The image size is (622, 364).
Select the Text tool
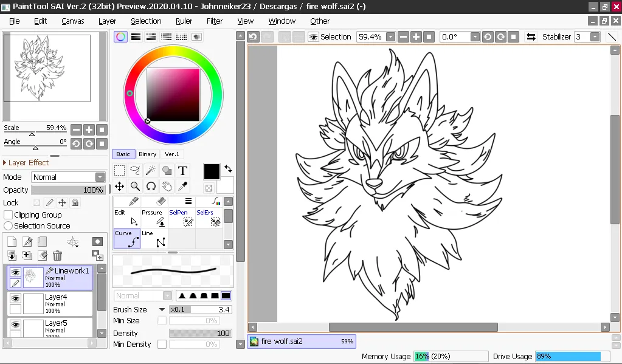coord(182,171)
